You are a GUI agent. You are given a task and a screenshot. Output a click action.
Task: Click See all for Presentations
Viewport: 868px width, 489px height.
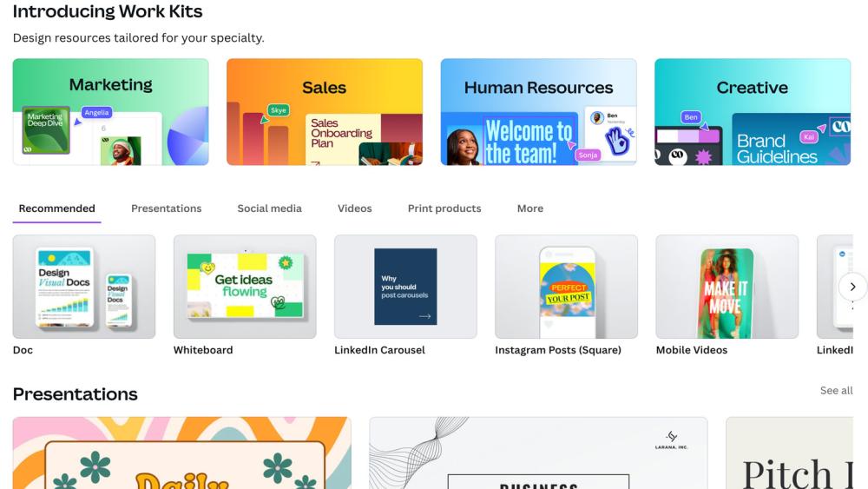[836, 391]
